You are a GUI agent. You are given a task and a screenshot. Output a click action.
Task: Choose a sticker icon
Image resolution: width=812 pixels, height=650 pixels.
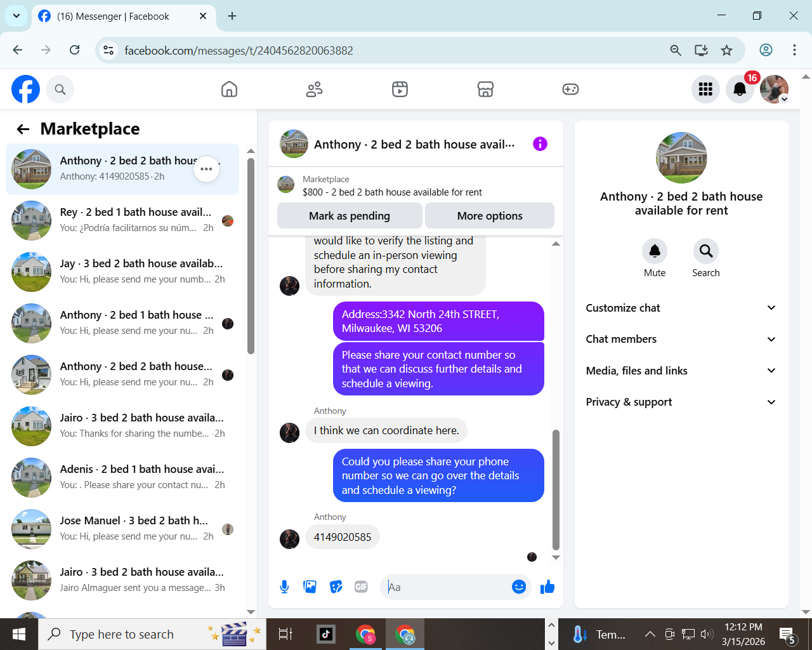pos(336,587)
